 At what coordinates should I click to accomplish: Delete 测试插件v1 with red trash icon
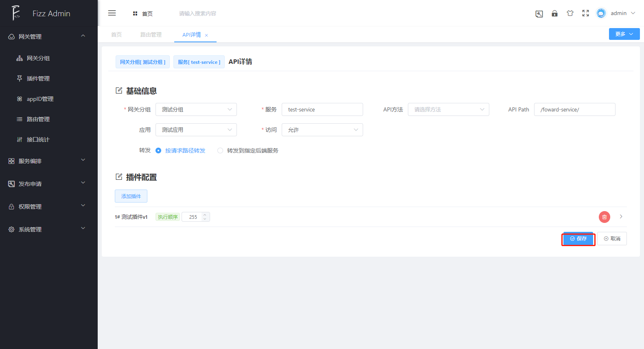(605, 217)
